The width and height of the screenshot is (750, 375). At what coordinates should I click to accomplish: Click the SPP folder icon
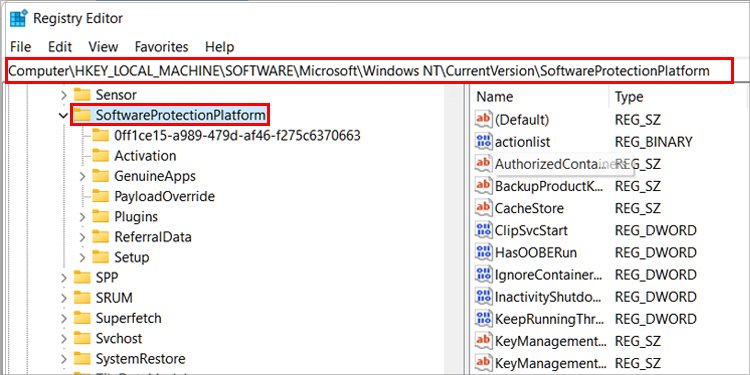[x=82, y=277]
